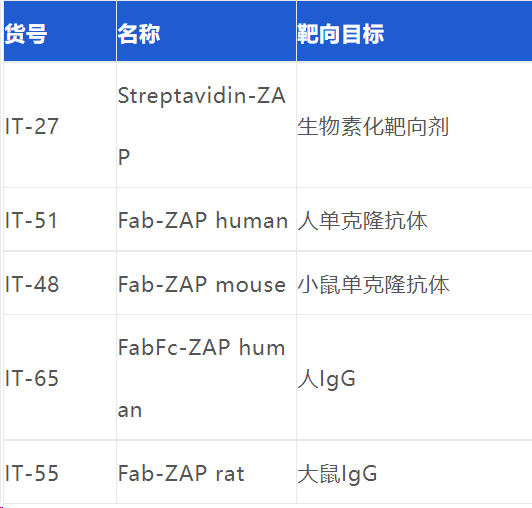Click the 小鼠单克隆抗体 target text
Screen dimensions: 532x508
(373, 284)
